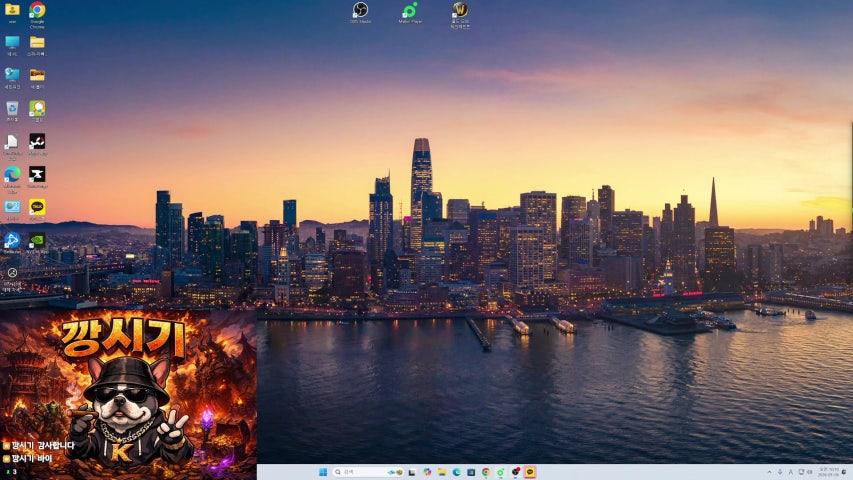Open the OBS Studio desktop shortcut
Viewport: 853px width, 480px height.
pos(360,10)
